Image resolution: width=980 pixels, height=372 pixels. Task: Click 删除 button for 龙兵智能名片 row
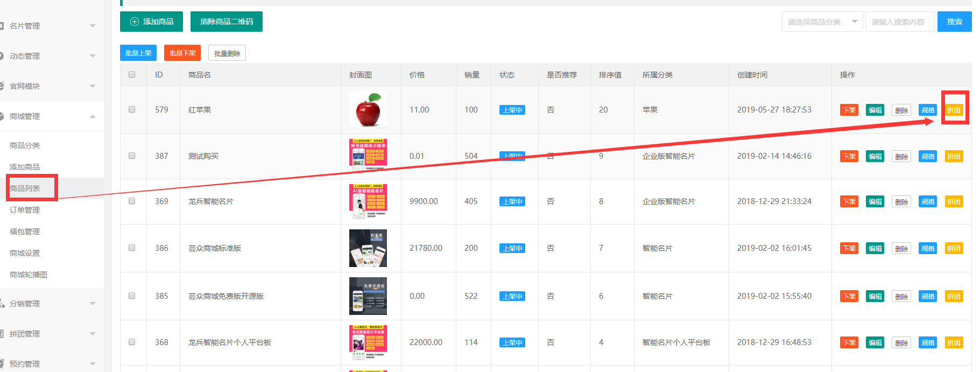pos(901,202)
